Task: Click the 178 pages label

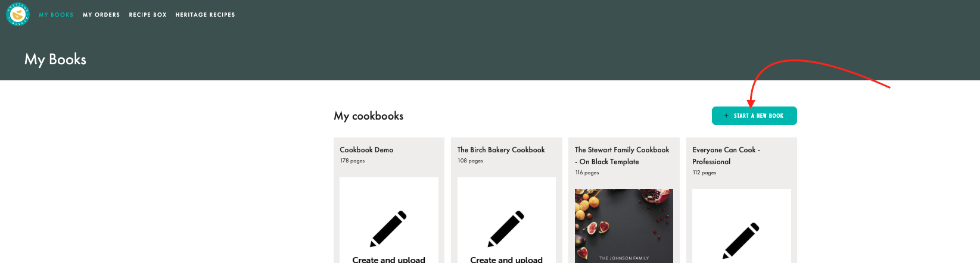Action: point(352,161)
